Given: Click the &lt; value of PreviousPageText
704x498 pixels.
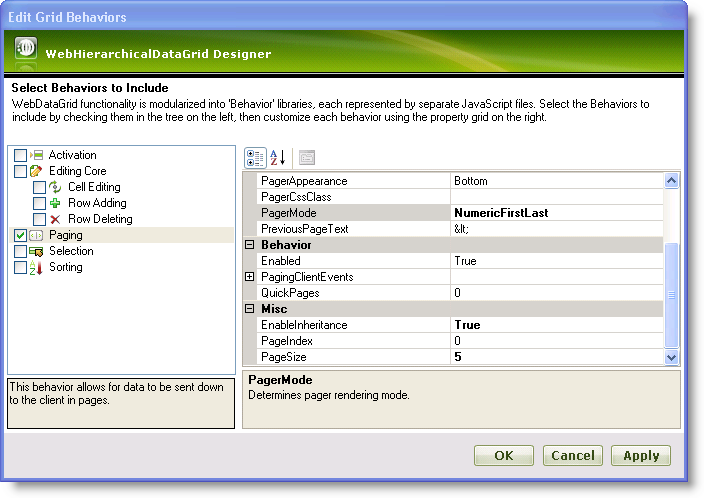Looking at the screenshot, I should pyautogui.click(x=461, y=229).
